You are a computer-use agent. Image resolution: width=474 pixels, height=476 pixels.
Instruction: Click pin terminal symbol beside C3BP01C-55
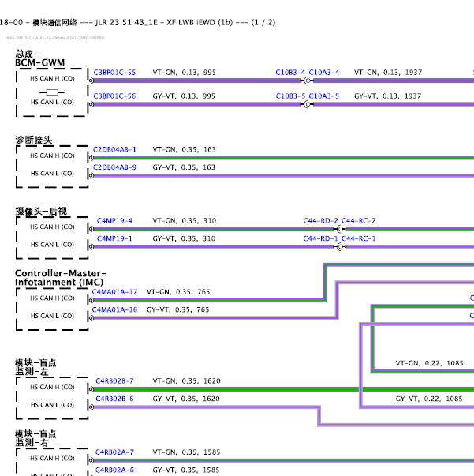click(x=91, y=81)
